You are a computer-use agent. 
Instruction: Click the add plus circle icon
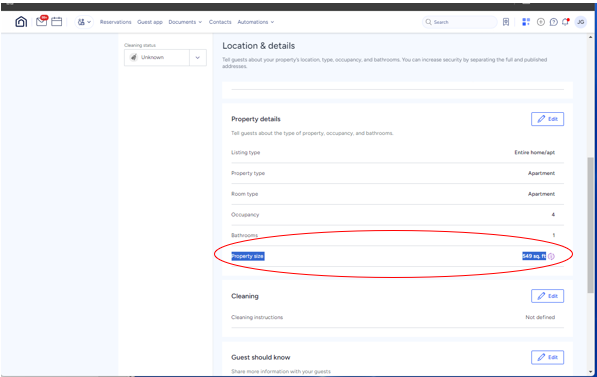point(541,22)
